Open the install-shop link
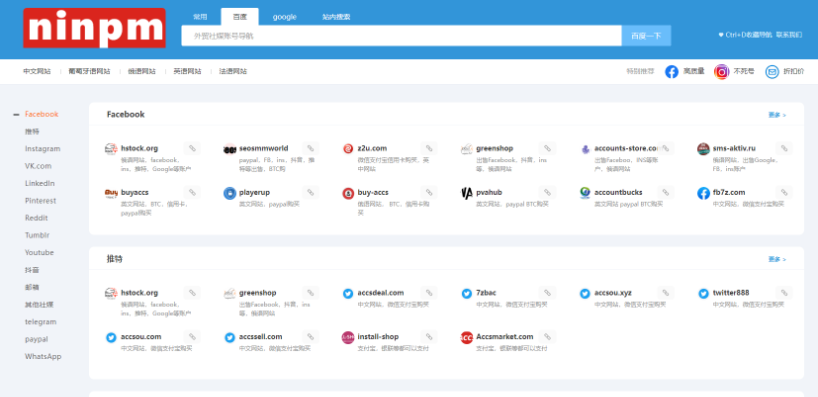The image size is (818, 397). (x=378, y=336)
